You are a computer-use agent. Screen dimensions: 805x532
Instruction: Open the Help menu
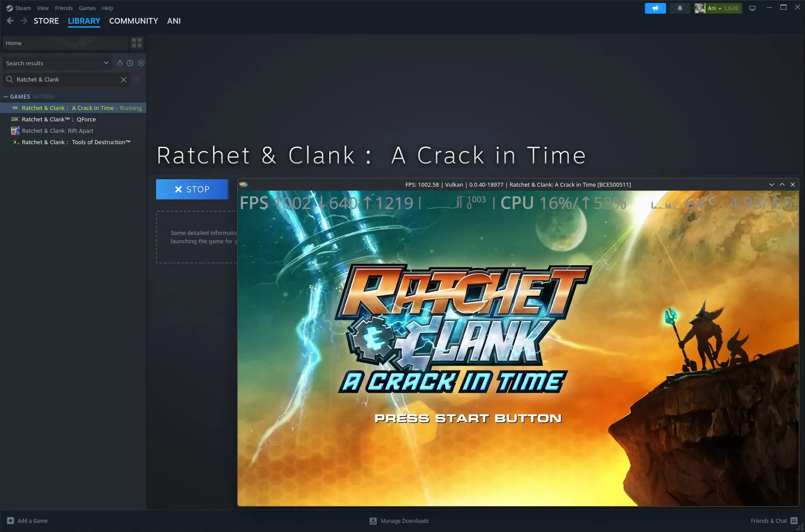pyautogui.click(x=107, y=8)
